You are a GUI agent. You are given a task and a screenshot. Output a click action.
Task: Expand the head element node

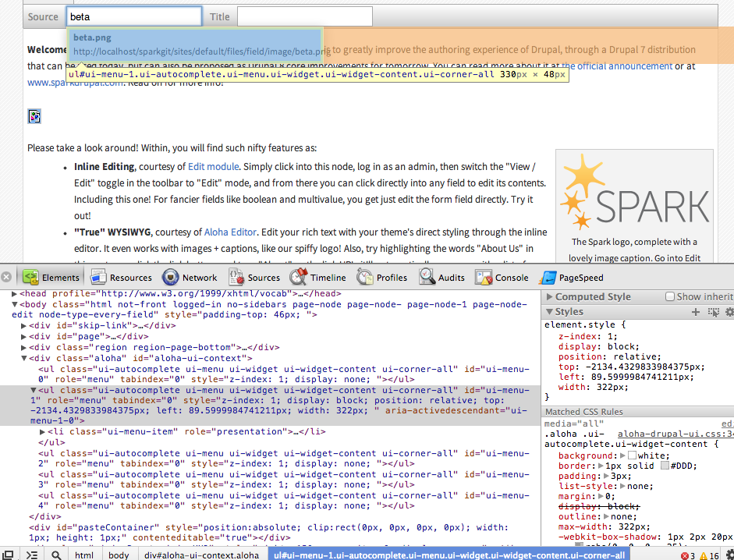[15, 293]
